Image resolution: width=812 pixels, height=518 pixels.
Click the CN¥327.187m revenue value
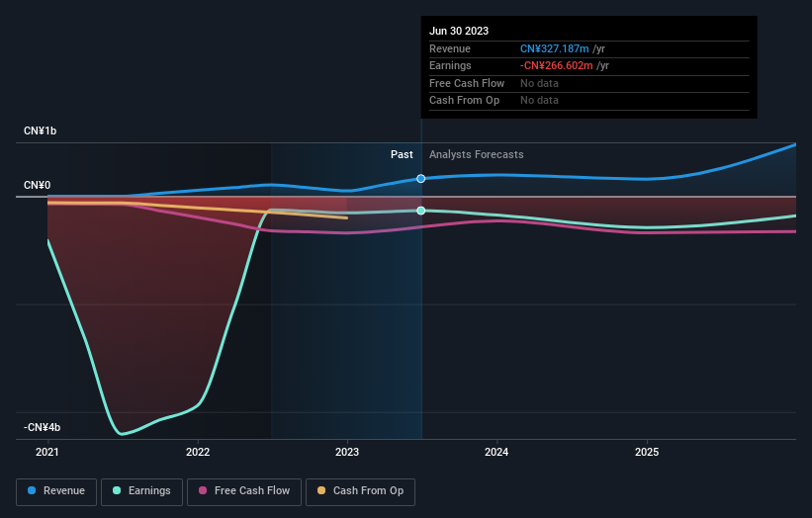point(555,48)
